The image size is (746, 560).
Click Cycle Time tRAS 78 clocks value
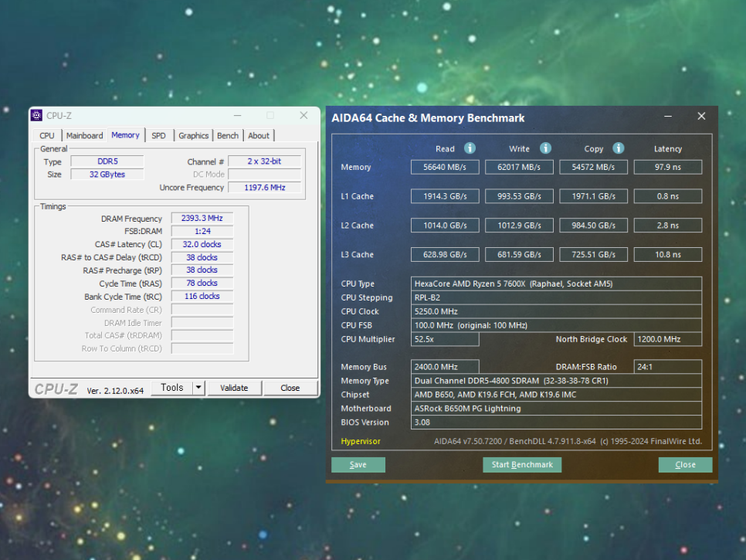point(202,283)
